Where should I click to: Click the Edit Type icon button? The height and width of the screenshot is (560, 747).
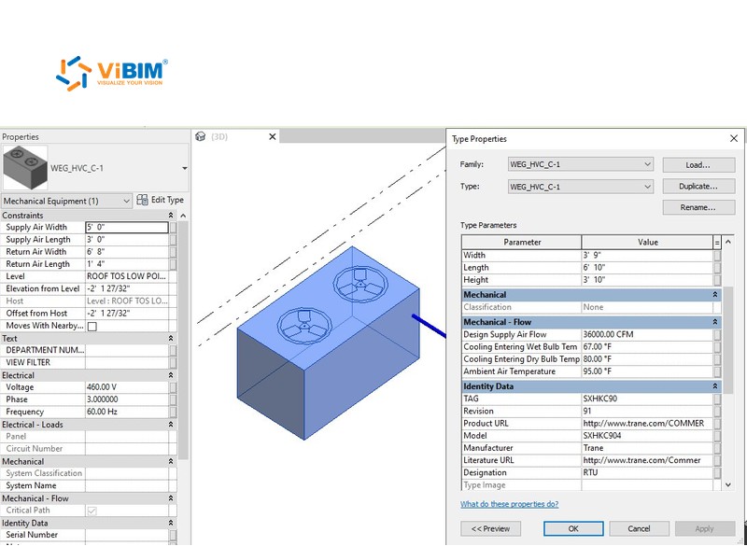click(x=142, y=200)
